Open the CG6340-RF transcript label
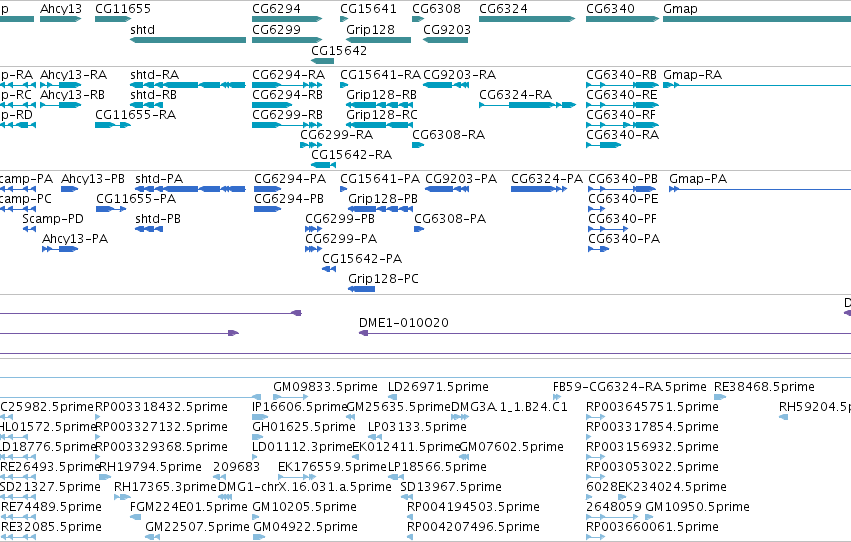The width and height of the screenshot is (851, 542). [x=621, y=115]
